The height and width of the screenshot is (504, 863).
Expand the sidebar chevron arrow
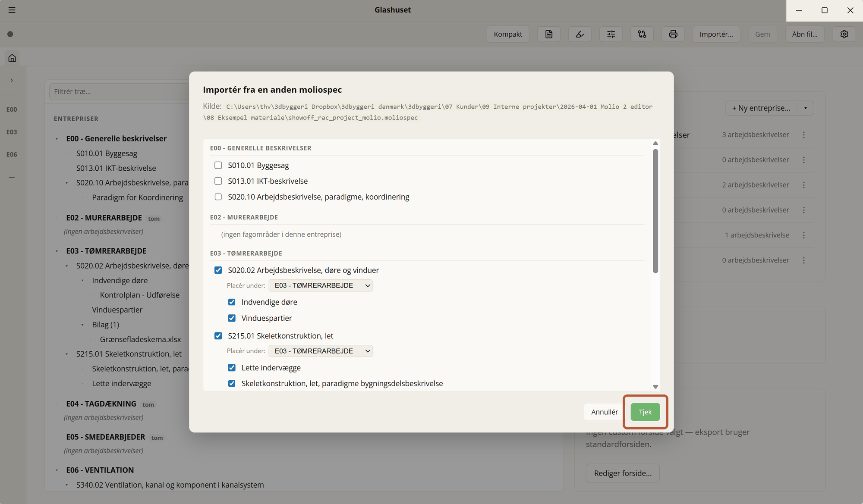click(12, 80)
